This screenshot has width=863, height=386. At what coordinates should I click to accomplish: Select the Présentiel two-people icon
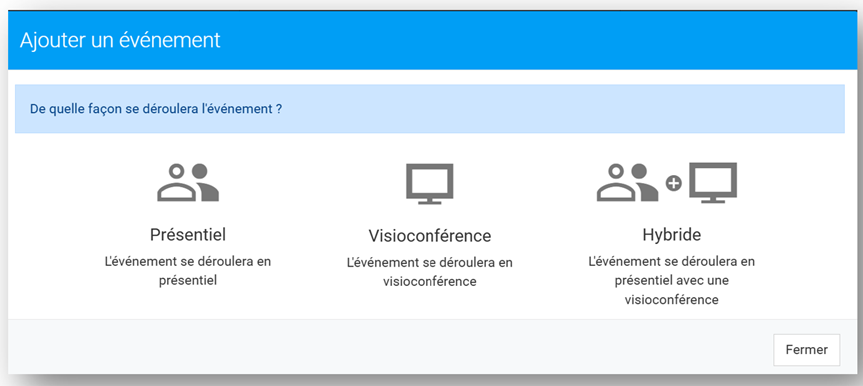click(x=188, y=182)
